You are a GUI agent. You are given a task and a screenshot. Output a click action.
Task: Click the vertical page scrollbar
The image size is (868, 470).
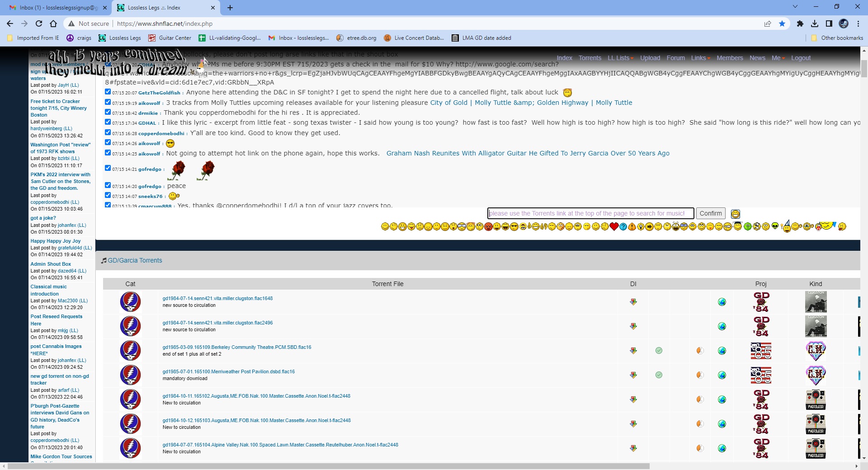pyautogui.click(x=864, y=69)
